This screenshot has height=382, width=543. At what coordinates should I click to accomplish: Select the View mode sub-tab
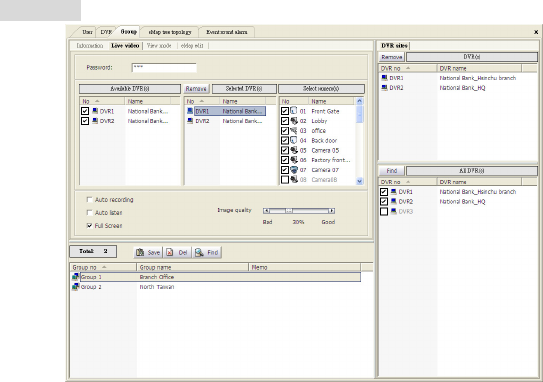(159, 46)
